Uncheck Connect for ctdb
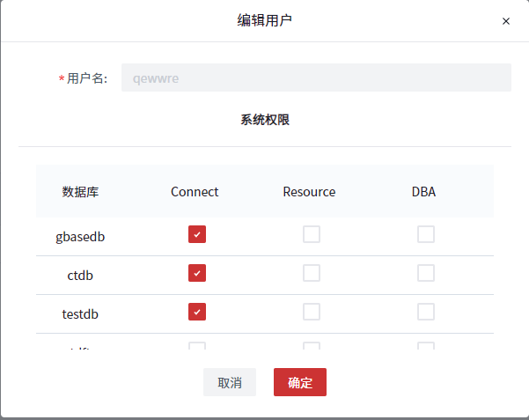Screen dimensions: 529x420 (x=197, y=273)
